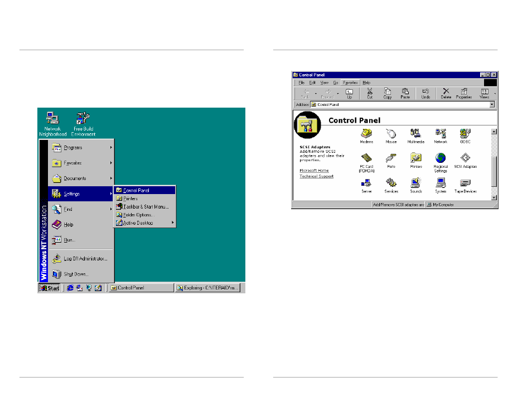Open the Printers icon in Control Panel window
This screenshot has height=411, width=532.
415,161
